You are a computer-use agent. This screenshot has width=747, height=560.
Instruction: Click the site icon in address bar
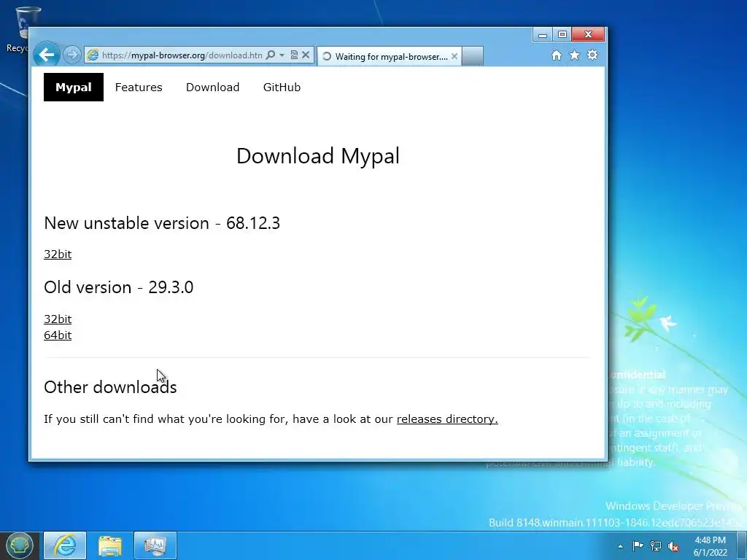(93, 55)
